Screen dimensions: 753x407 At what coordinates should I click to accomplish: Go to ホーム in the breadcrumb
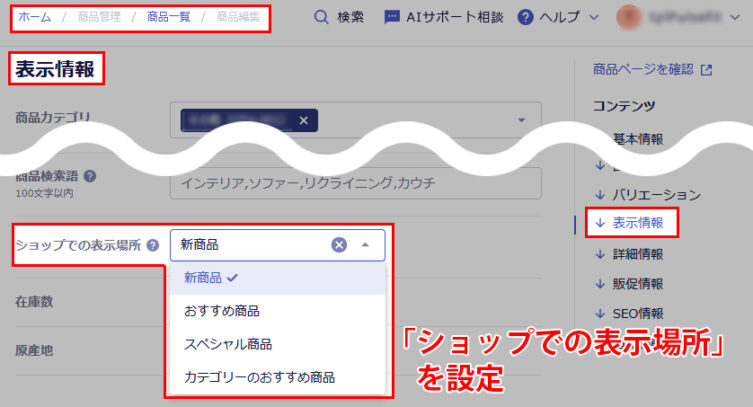click(x=35, y=17)
